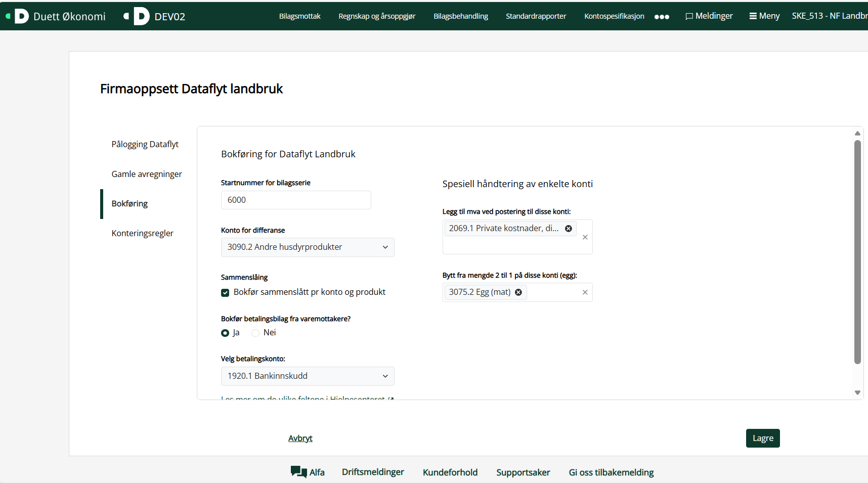The image size is (868, 483).
Task: Uncheck Bokfør sammenslått pr konto og produkt
Action: pyautogui.click(x=225, y=293)
